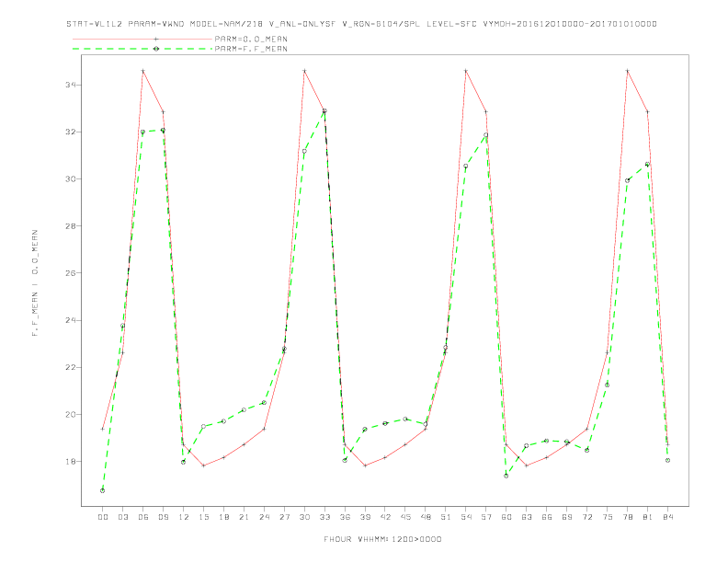Select the PARM=O.O_MEAN legend label
Viewport: 728px width, 563px height.
(251, 39)
